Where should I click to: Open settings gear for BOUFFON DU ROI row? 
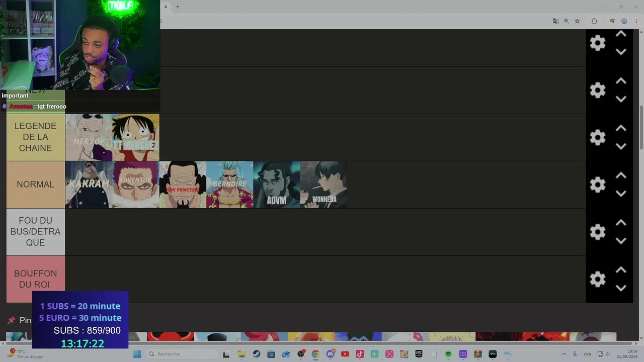point(598,279)
